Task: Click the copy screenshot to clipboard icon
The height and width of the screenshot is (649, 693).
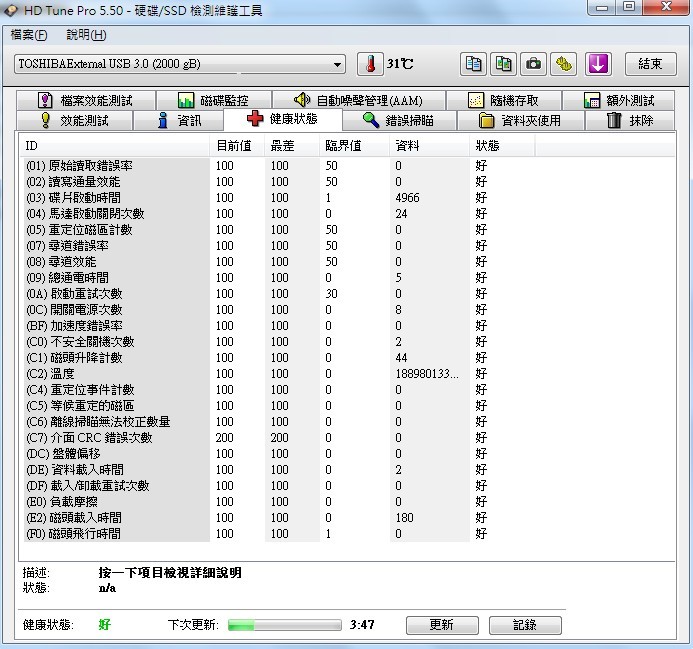Action: click(504, 64)
